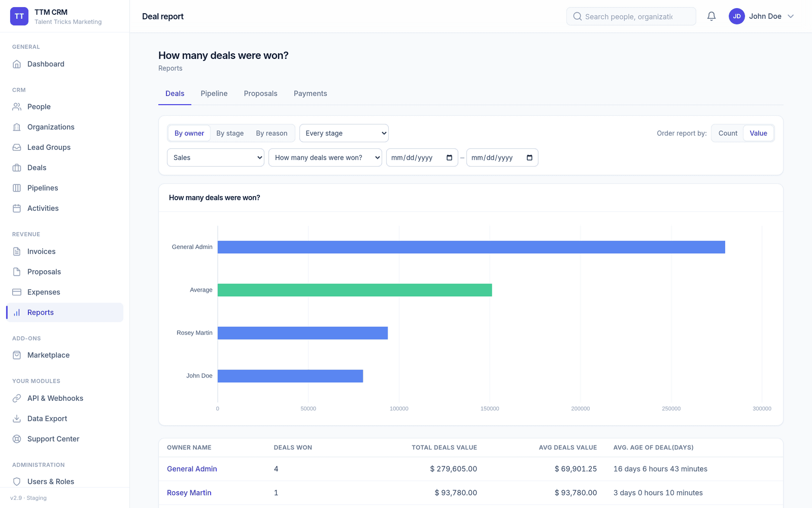Open Expenses page
812x508 pixels.
(x=64, y=292)
